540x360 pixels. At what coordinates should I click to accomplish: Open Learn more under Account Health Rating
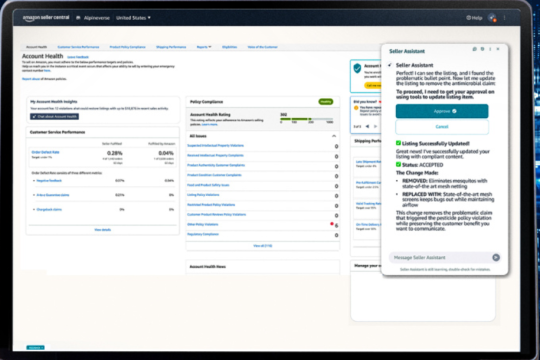[209, 124]
